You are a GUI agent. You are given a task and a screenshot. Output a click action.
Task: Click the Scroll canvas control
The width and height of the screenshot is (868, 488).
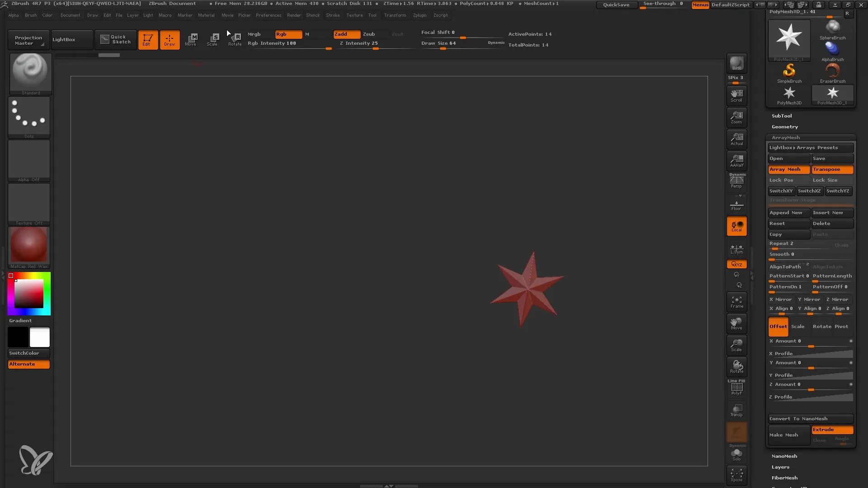pyautogui.click(x=736, y=95)
